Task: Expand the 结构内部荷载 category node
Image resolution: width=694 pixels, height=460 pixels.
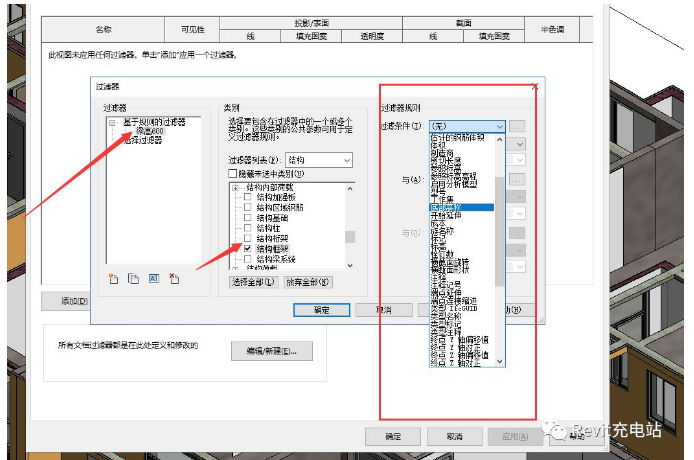Action: [235, 188]
